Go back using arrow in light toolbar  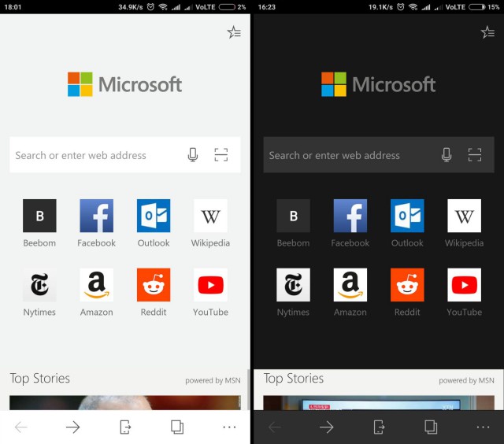point(21,427)
